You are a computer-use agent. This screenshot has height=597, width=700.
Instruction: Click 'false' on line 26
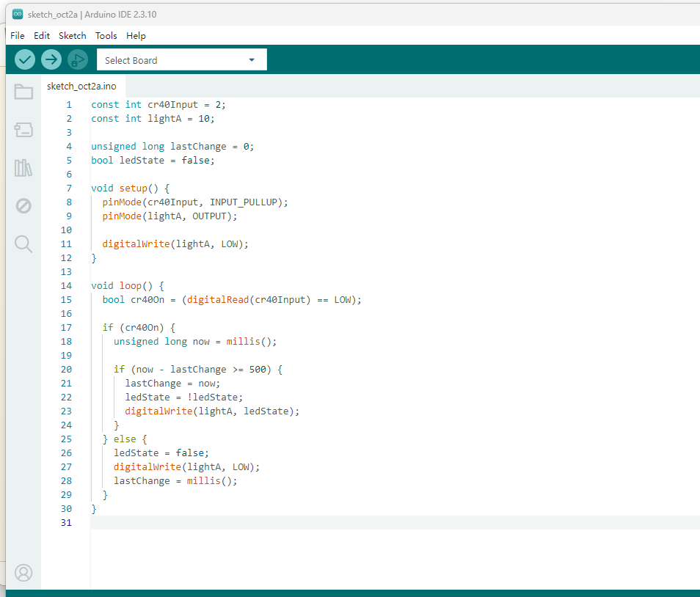tap(190, 453)
